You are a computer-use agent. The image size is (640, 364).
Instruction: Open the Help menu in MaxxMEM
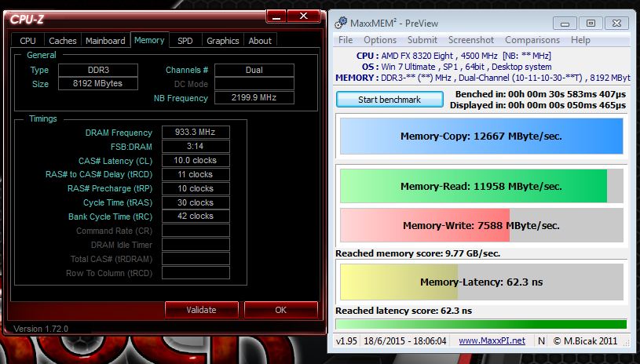(x=580, y=40)
